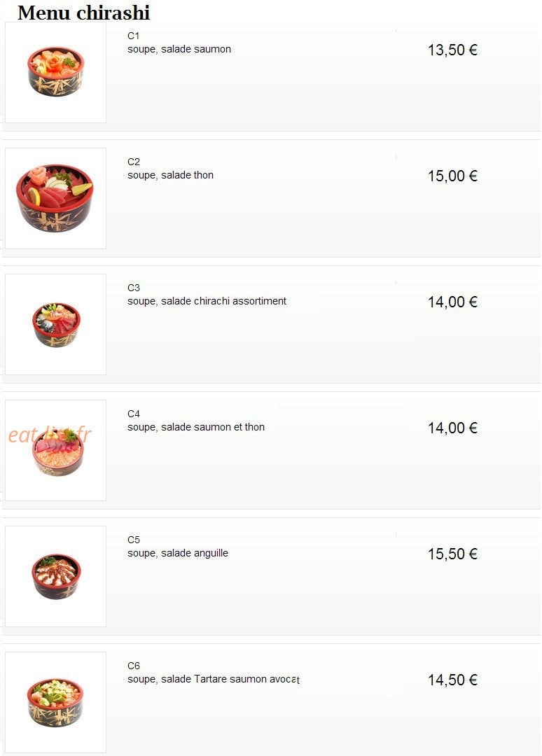View the C4 salmon and tuna bowl picture
Viewport: 542px width, 756px height.
(55, 450)
